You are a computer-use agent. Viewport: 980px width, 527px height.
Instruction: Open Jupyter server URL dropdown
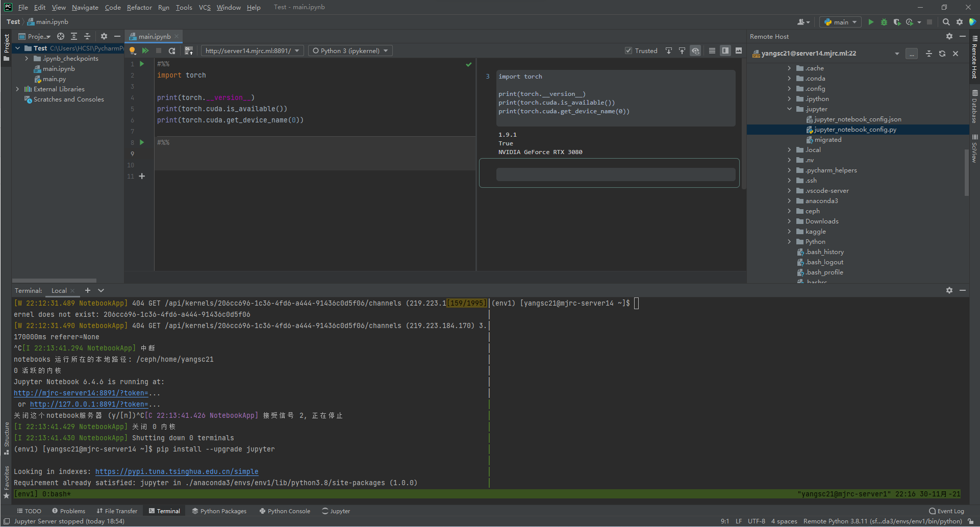(x=253, y=51)
